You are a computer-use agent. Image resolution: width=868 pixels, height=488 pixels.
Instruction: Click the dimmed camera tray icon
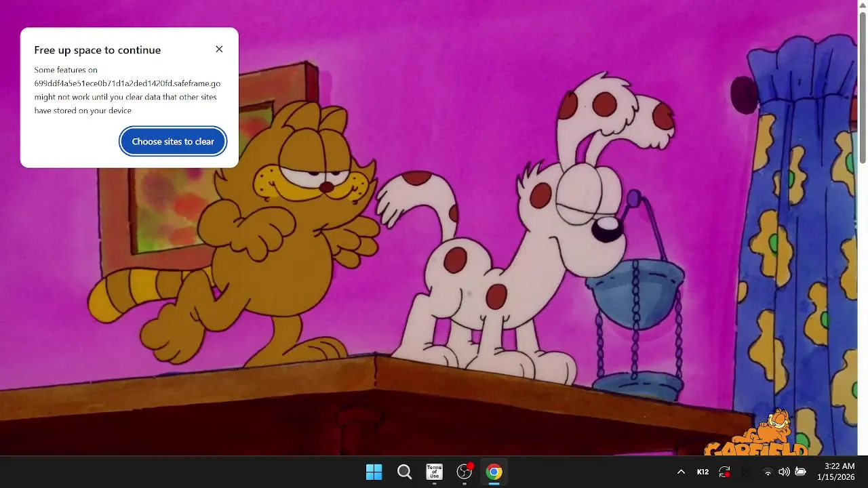click(746, 472)
